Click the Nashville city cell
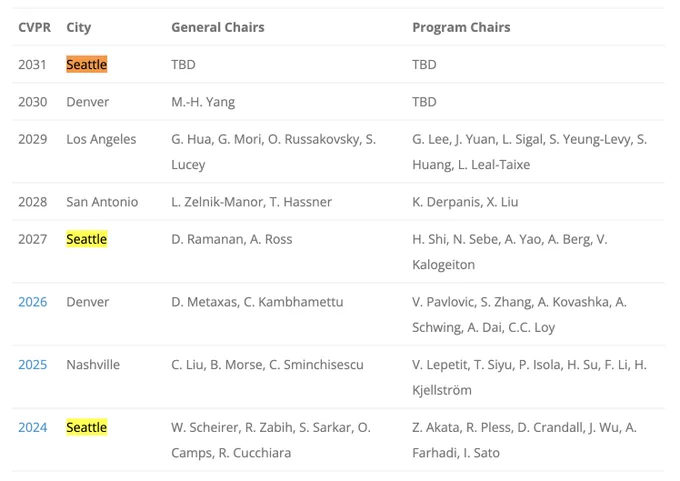This screenshot has height=481, width=680. click(93, 365)
